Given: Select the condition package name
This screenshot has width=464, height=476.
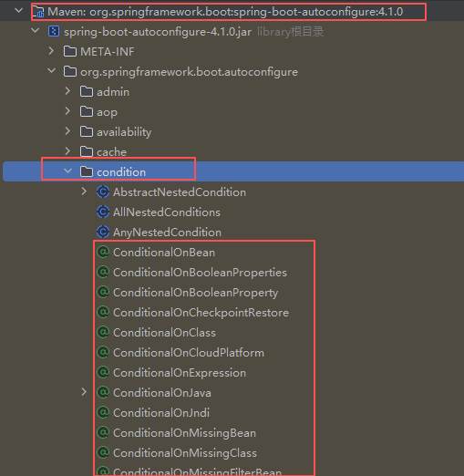Looking at the screenshot, I should point(121,172).
